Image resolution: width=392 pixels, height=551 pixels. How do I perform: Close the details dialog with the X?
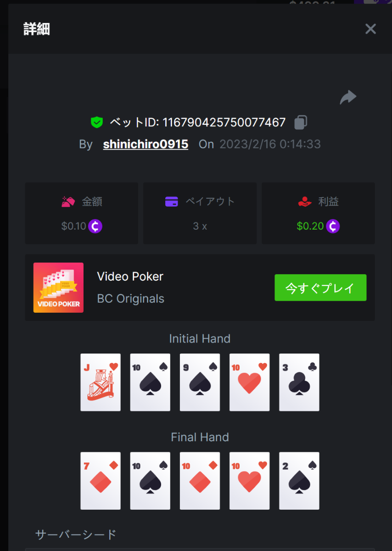(x=370, y=29)
